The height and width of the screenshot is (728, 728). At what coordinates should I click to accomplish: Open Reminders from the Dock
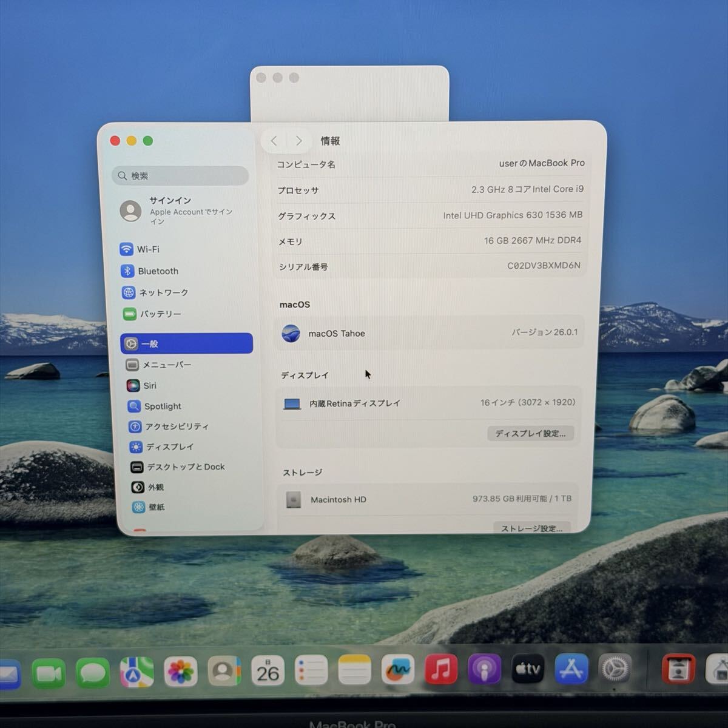click(311, 671)
